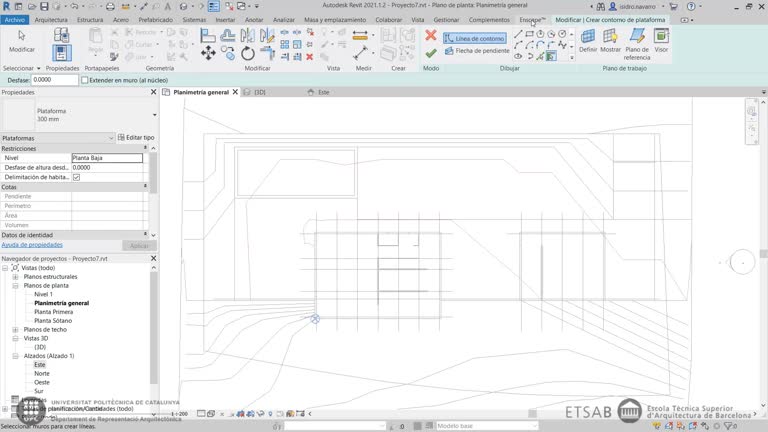Switch to the {3D} view tab

(x=258, y=92)
